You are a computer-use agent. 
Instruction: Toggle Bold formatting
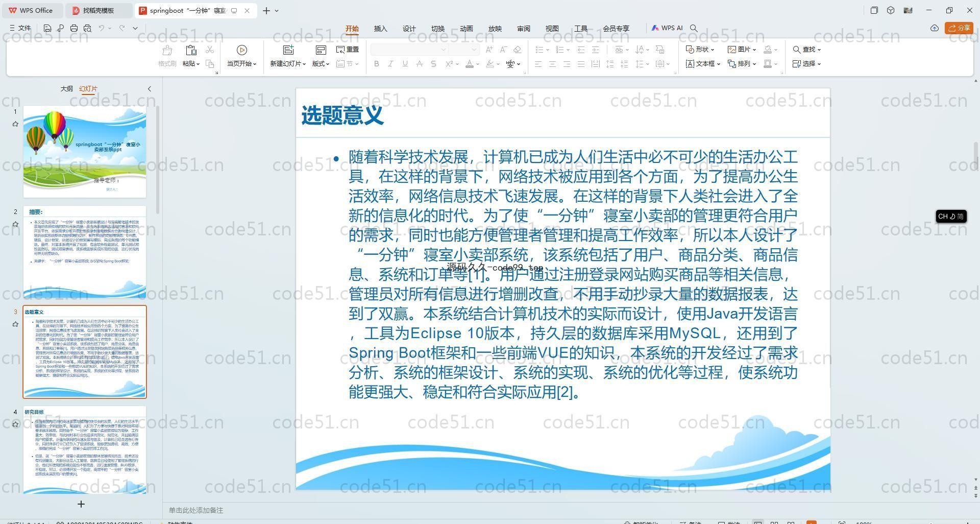[x=377, y=64]
